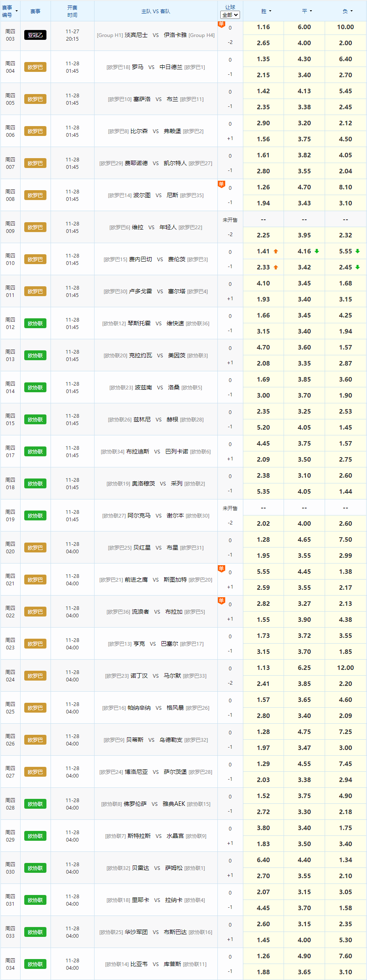Image resolution: width=367 pixels, height=980 pixels.
Task: Click handicap +1 in row 周四006
Action: click(230, 138)
